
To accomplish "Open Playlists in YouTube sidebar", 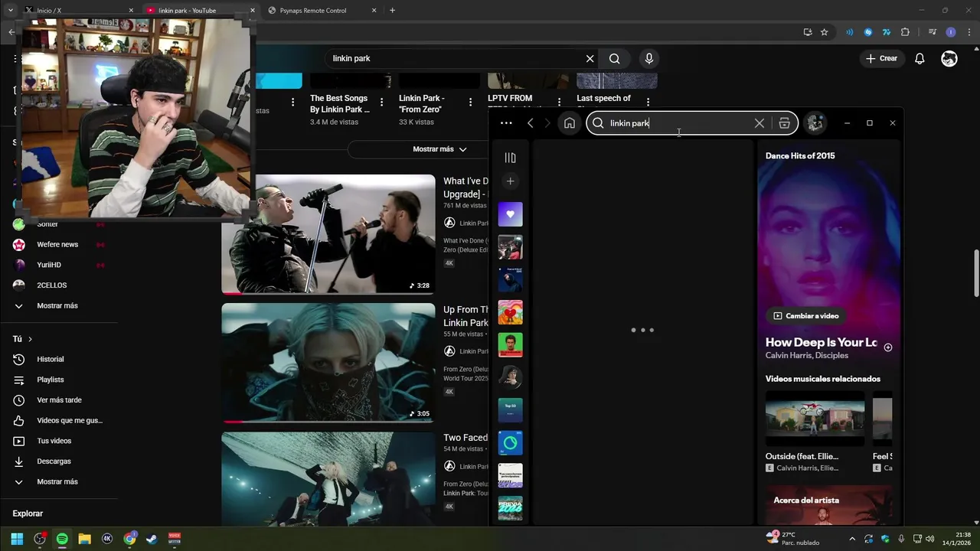I will [x=51, y=380].
